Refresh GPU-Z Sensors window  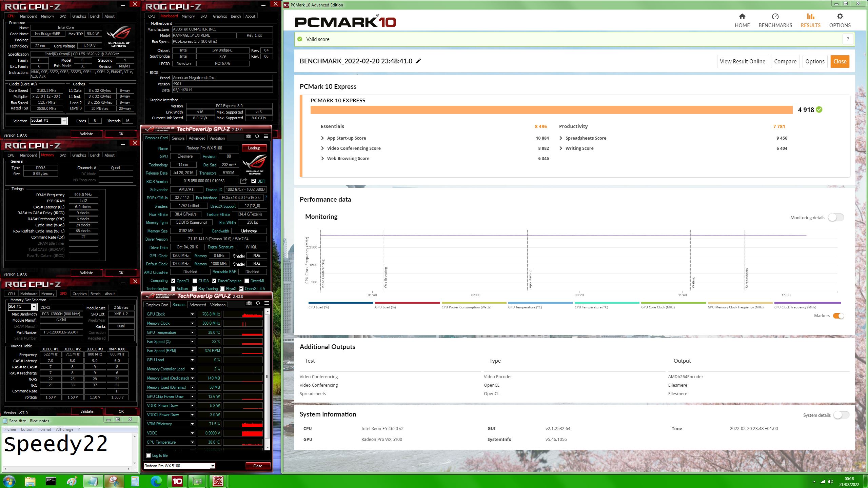[x=258, y=303]
